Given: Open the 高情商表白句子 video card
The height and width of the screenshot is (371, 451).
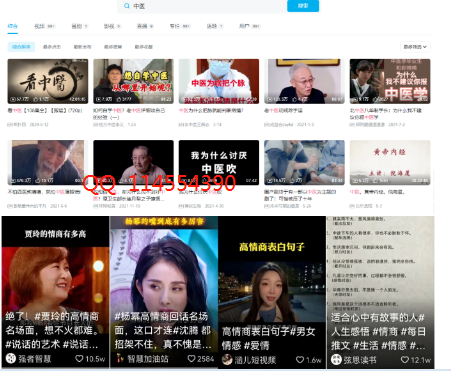Looking at the screenshot, I should click(x=272, y=292).
